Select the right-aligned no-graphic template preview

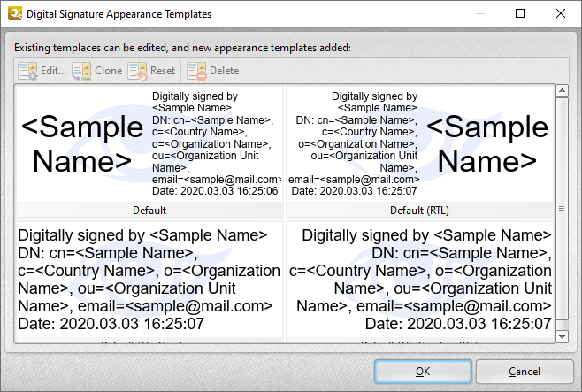[420, 280]
